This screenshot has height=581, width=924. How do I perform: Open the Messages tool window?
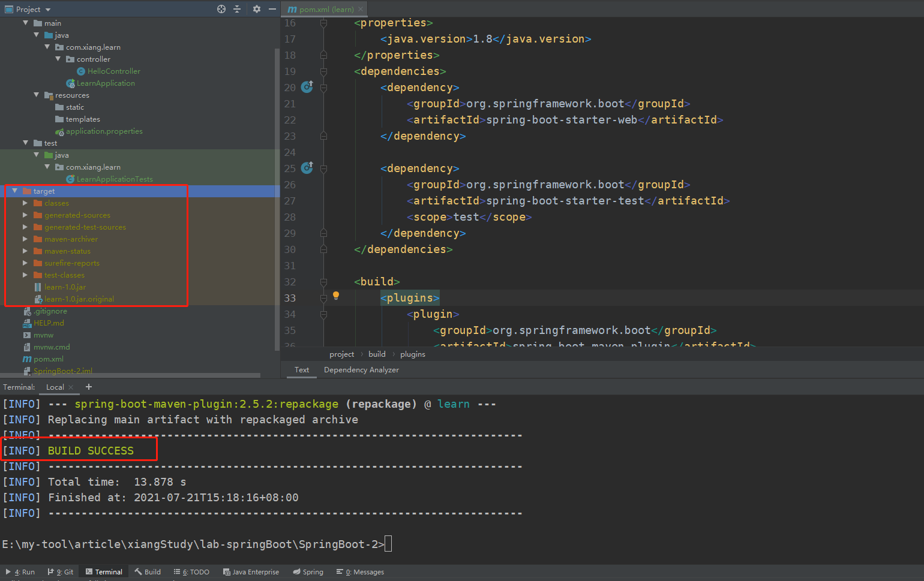click(360, 572)
